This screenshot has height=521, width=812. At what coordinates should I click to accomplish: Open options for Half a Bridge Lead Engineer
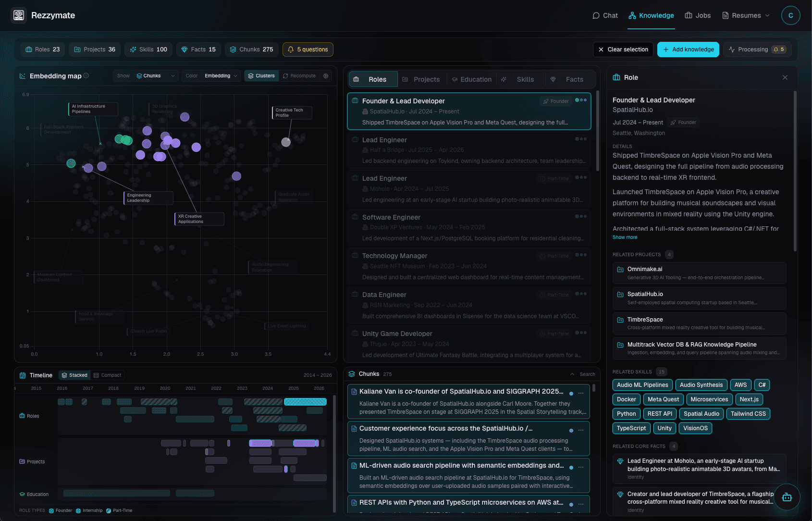(581, 139)
